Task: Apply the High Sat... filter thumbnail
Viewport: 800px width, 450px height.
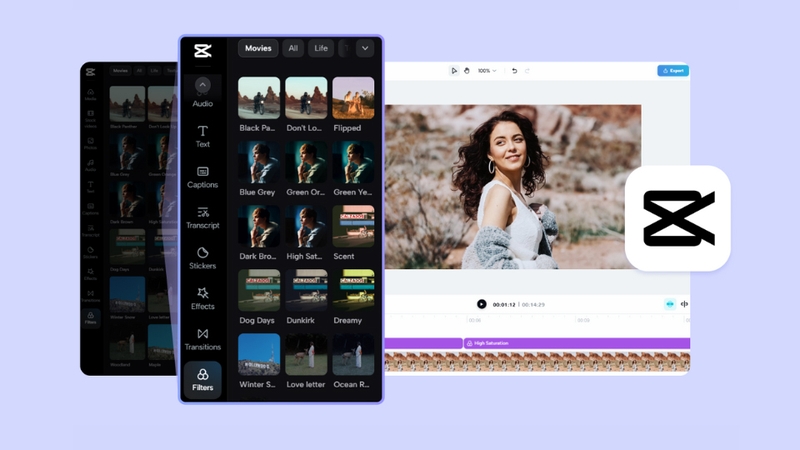Action: (306, 227)
